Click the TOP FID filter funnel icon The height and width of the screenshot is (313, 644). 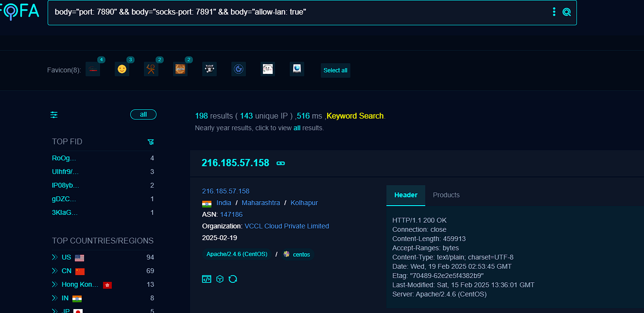[151, 142]
